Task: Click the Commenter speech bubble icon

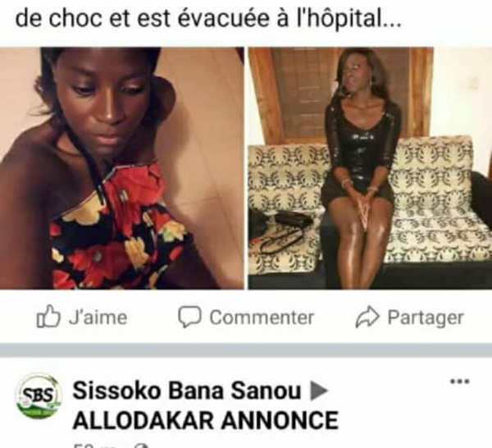Action: click(189, 317)
